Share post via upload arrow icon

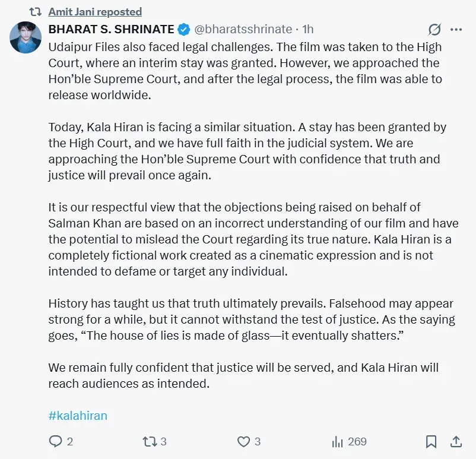pyautogui.click(x=456, y=441)
